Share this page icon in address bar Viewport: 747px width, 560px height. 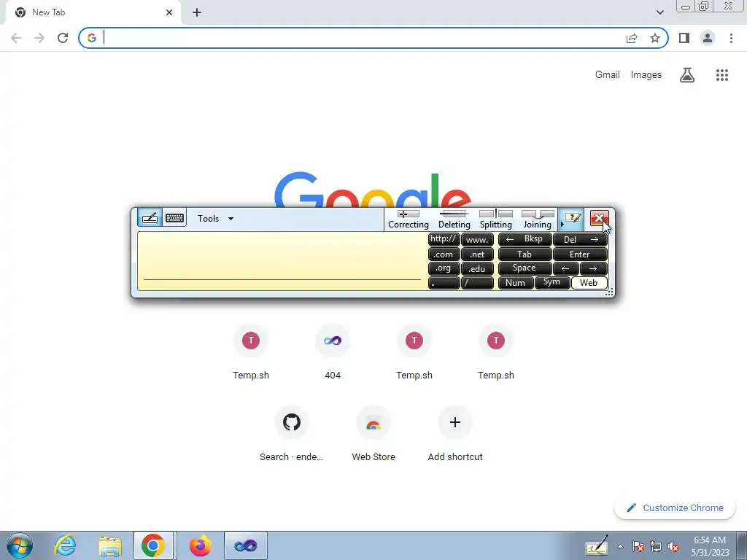coord(632,38)
